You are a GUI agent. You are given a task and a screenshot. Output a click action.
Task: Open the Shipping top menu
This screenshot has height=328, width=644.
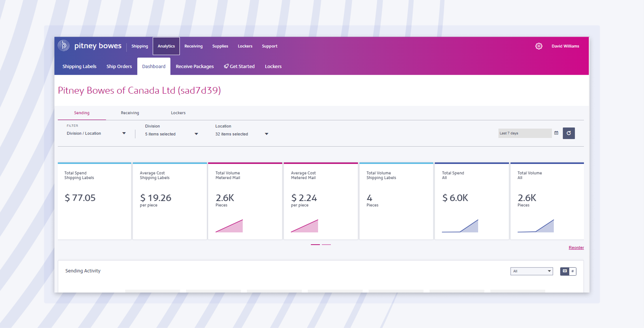[x=140, y=46]
